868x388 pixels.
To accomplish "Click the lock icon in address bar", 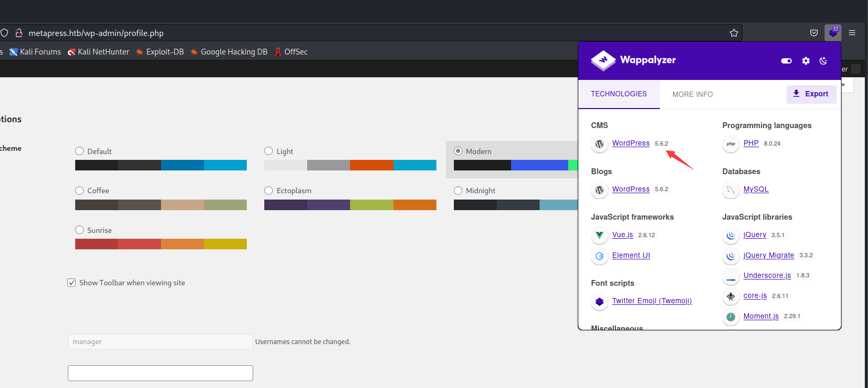I will pos(19,33).
